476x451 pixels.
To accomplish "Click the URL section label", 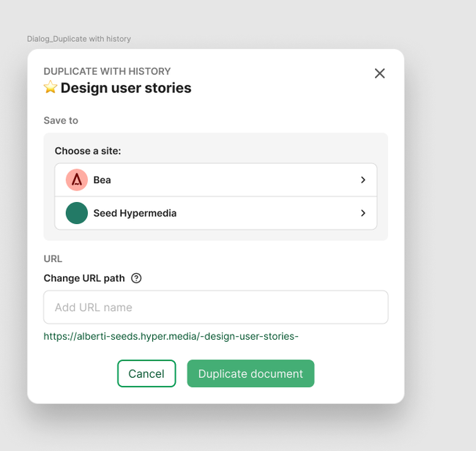I will click(x=53, y=258).
